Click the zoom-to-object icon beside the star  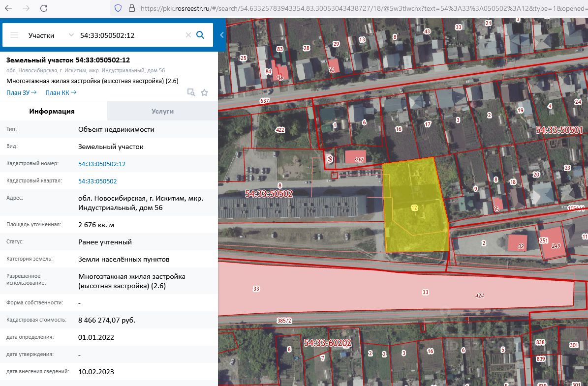pyautogui.click(x=191, y=92)
